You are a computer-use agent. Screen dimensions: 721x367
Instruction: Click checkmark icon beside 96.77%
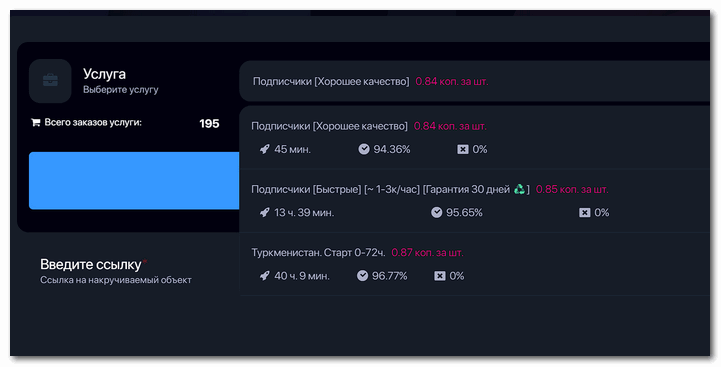(x=362, y=275)
